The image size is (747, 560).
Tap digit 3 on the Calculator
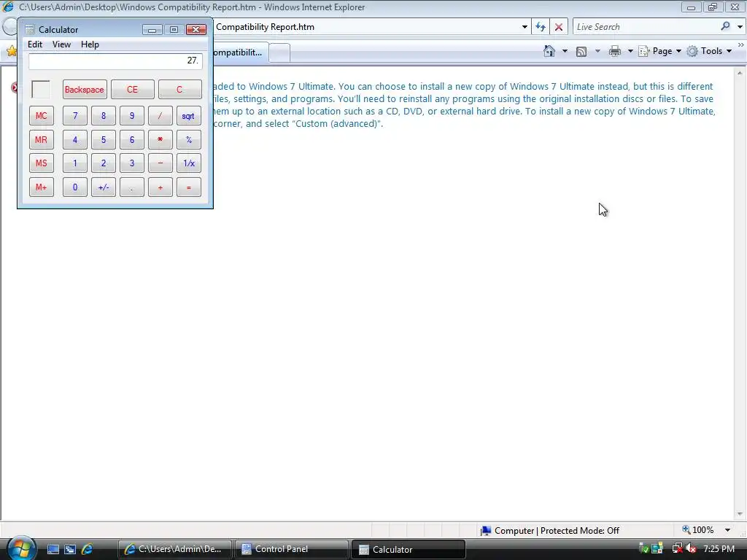click(132, 163)
